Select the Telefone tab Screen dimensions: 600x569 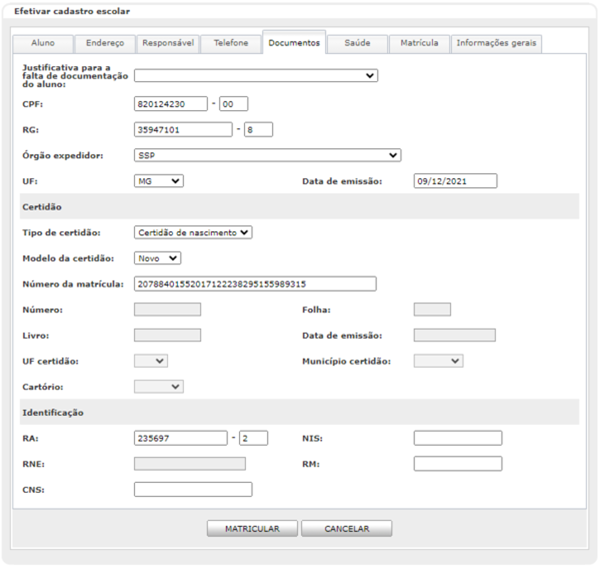pos(231,44)
